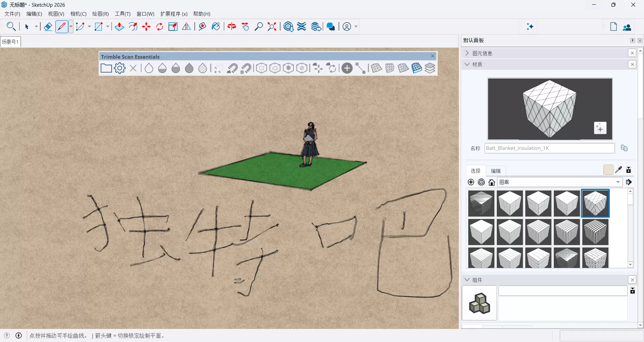The image size is (644, 342).
Task: Select the Eraser tool
Action: click(48, 26)
